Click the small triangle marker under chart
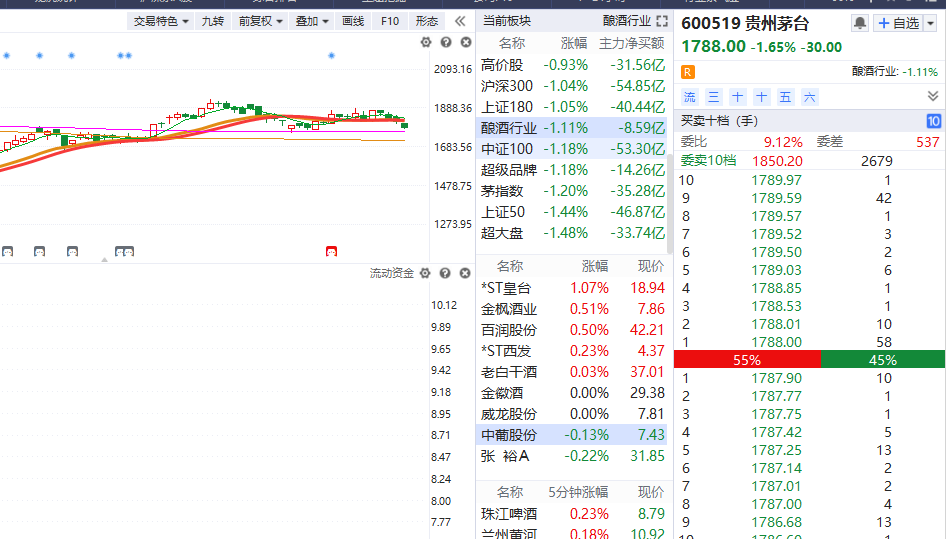This screenshot has width=946, height=539. 104,260
